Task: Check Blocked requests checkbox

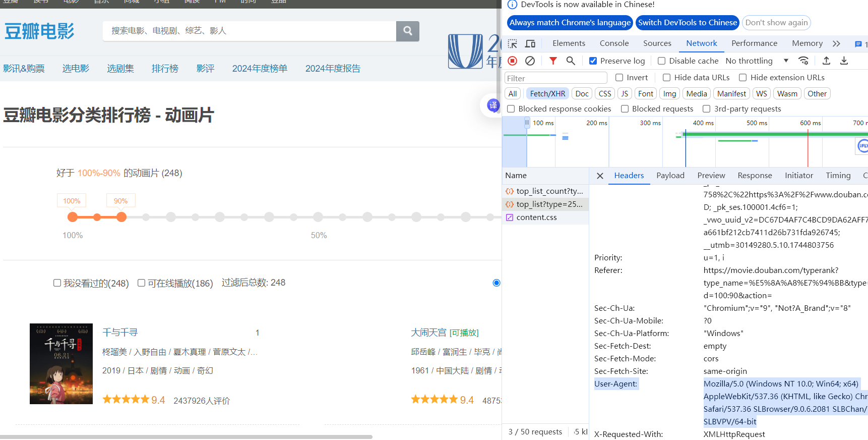Action: (x=625, y=109)
